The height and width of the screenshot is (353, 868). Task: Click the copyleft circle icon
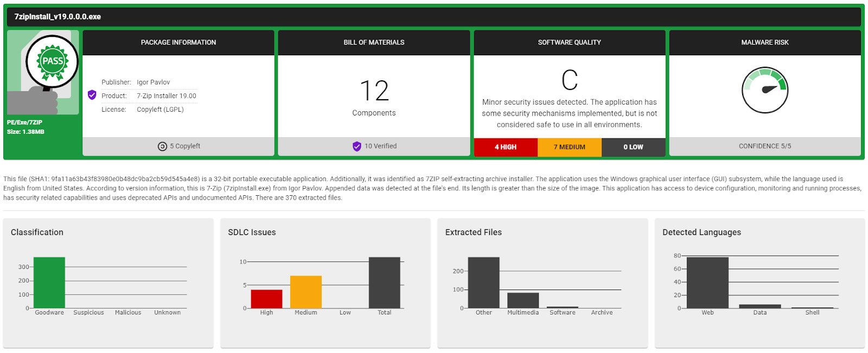pos(162,146)
